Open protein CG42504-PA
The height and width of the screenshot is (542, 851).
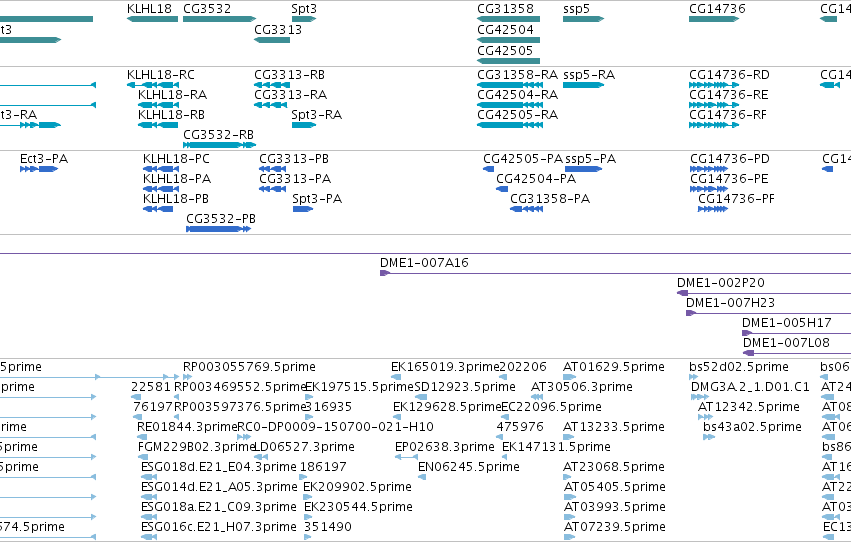tap(502, 189)
